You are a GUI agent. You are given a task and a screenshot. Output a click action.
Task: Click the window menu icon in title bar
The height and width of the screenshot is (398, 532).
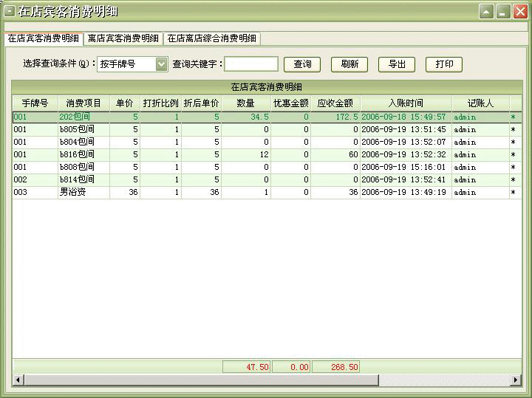9,11
